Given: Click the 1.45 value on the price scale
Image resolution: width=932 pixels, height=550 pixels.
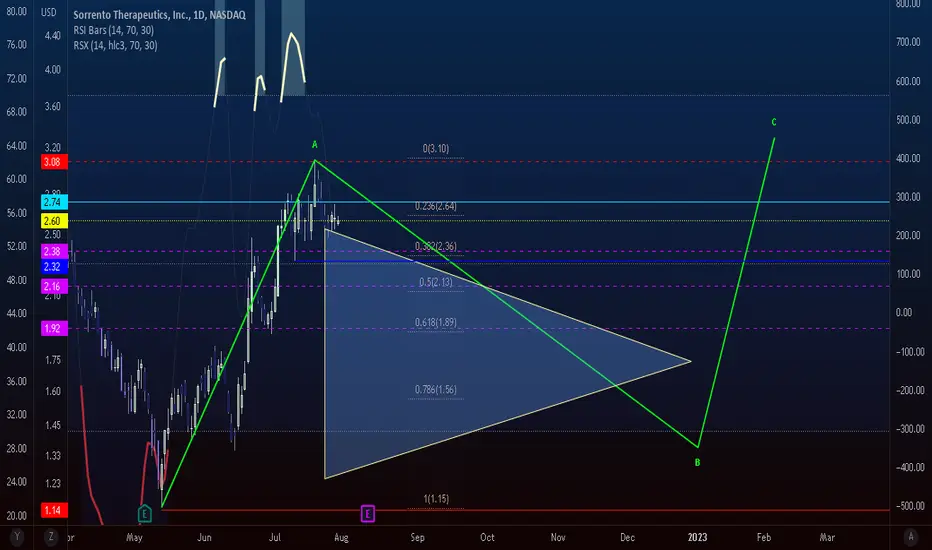Looking at the screenshot, I should tap(53, 426).
